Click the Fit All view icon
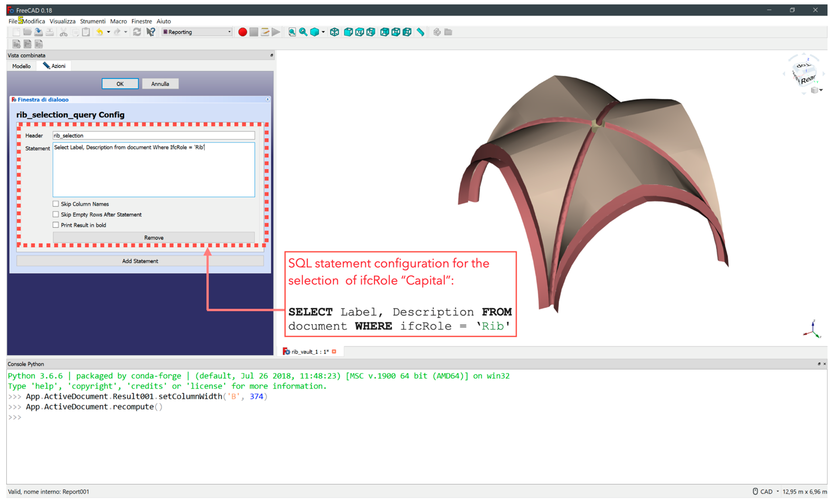 click(x=292, y=32)
